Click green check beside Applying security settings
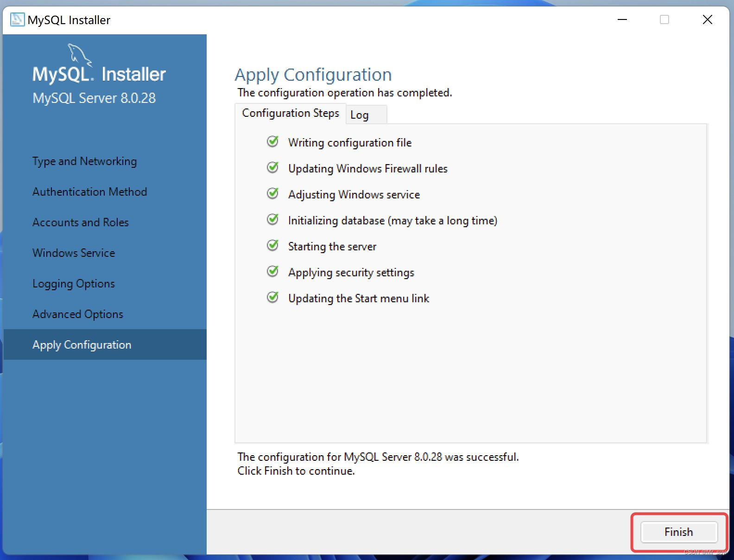 coord(273,271)
